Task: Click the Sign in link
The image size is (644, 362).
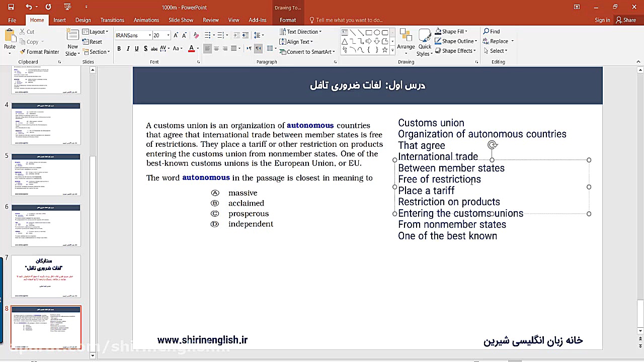Action: click(x=602, y=20)
